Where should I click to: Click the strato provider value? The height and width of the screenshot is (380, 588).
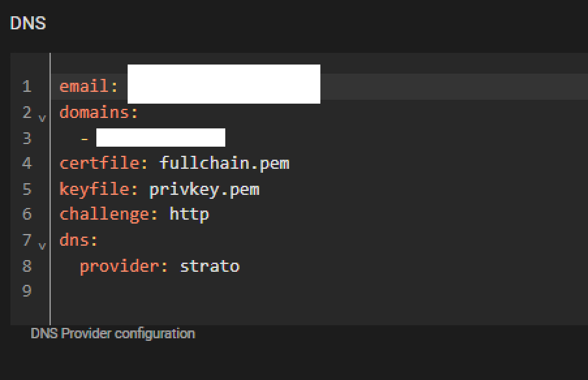click(x=210, y=266)
